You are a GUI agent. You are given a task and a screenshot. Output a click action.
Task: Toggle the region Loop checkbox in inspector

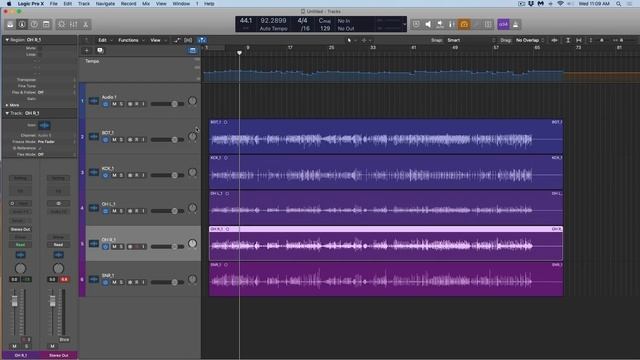click(40, 54)
